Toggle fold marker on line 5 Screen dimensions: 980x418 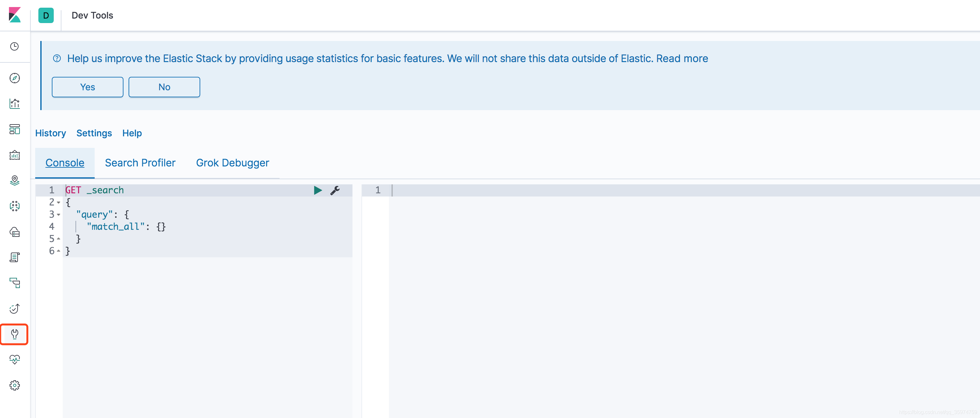pyautogui.click(x=59, y=239)
